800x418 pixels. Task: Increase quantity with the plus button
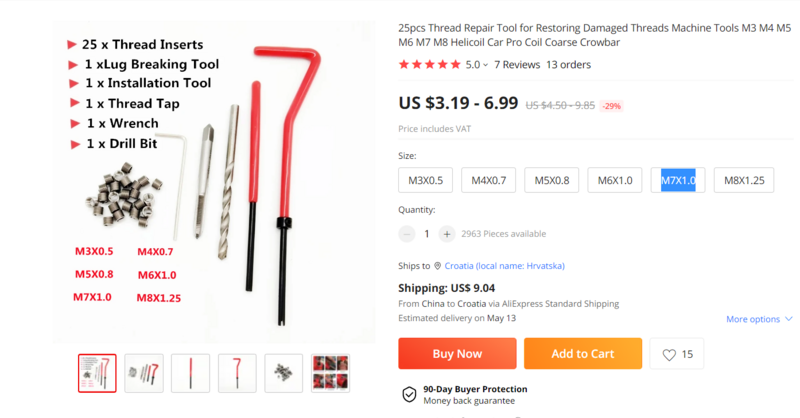click(x=446, y=234)
